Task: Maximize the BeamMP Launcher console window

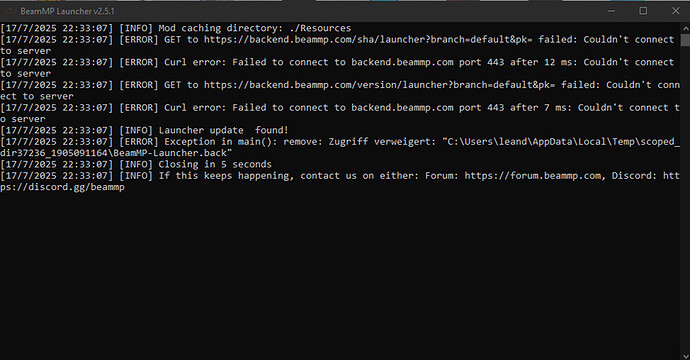Action: 643,11
